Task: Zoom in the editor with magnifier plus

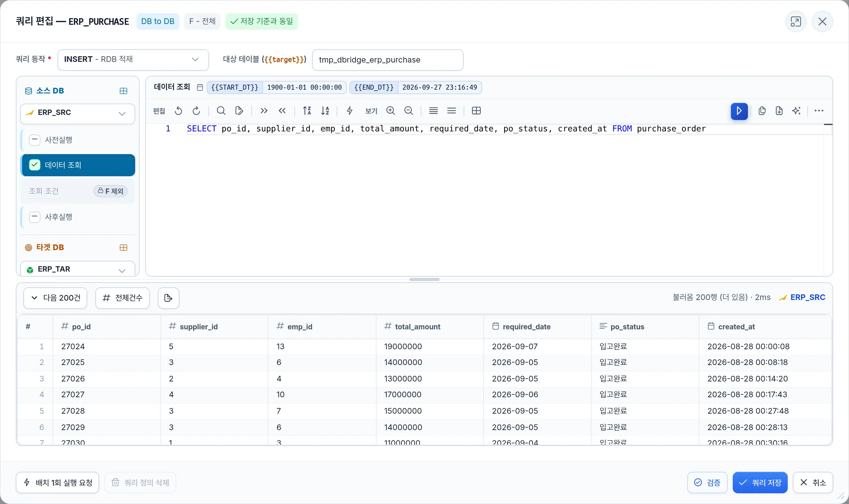Action: point(390,111)
